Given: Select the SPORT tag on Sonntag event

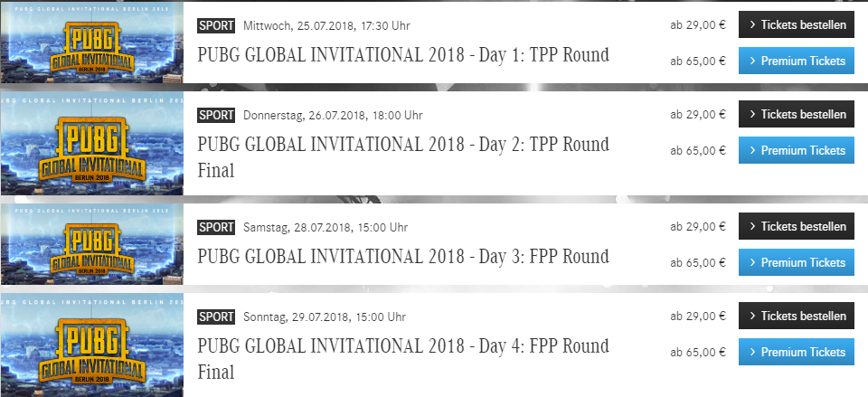Looking at the screenshot, I should [x=216, y=317].
